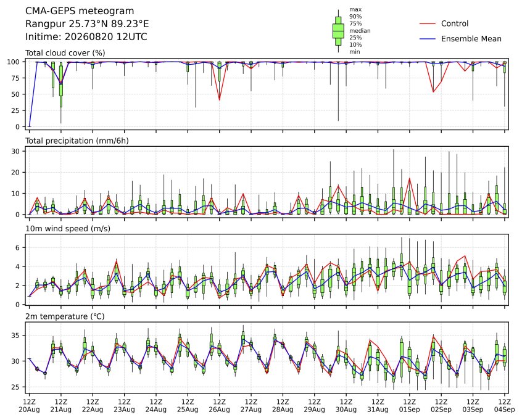
Task: Click the red Control legend line
Action: [428, 23]
